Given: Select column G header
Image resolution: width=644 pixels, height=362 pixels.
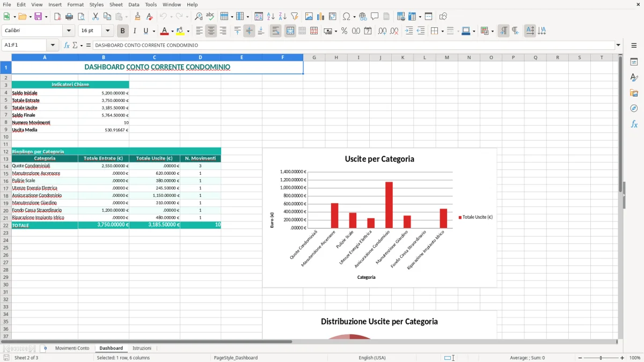Looking at the screenshot, I should 314,57.
